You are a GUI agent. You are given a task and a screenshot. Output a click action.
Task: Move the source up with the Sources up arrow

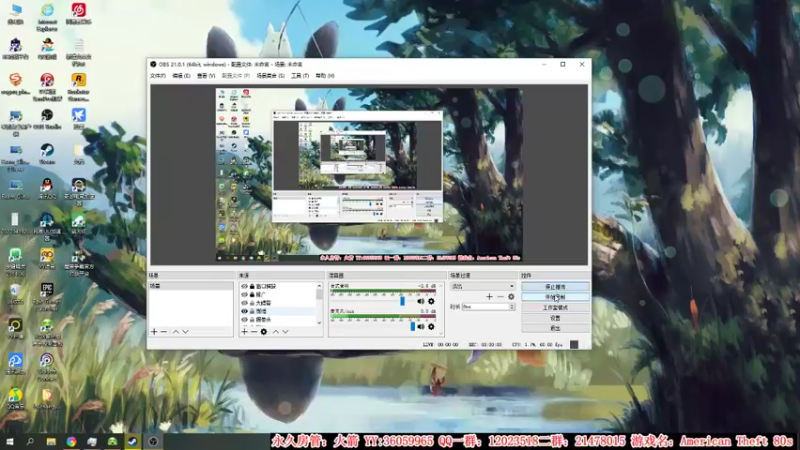276,332
